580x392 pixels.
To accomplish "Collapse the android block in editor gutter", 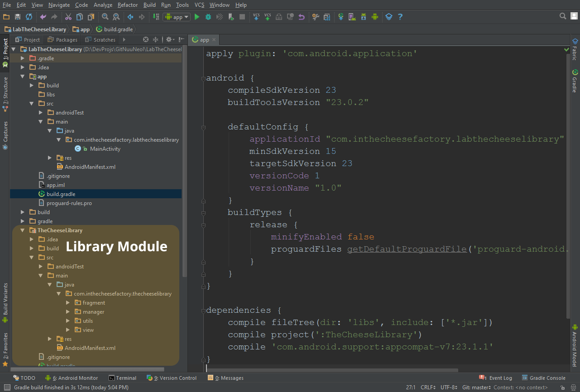I will click(203, 78).
